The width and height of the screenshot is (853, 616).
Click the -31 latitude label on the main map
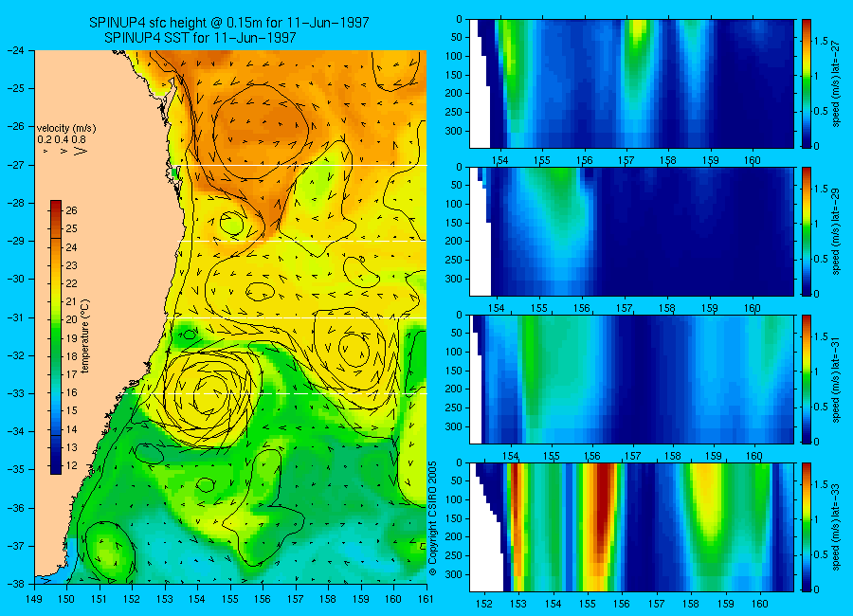coord(14,317)
